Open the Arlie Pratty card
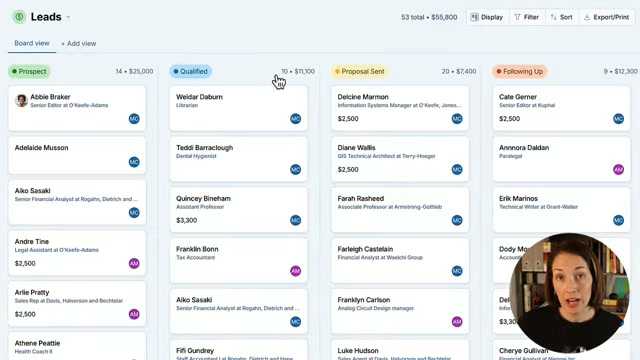The width and height of the screenshot is (640, 360). pos(77,303)
